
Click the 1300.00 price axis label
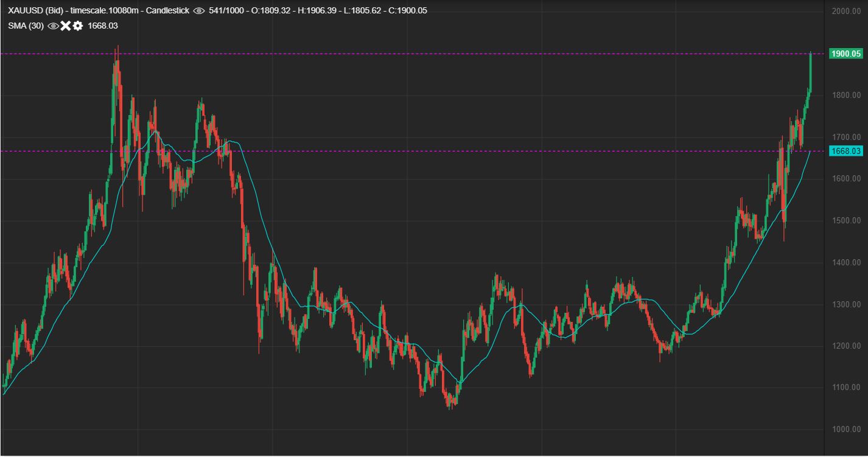[846, 304]
